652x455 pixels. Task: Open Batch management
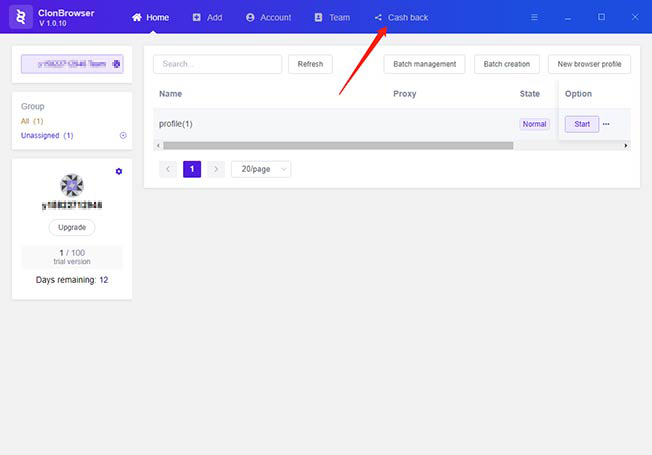pyautogui.click(x=425, y=64)
